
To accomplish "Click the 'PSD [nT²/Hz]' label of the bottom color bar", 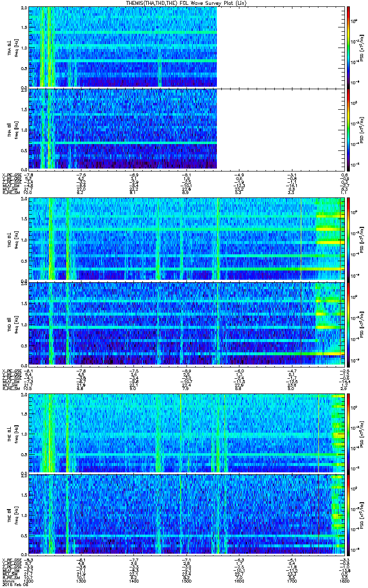I will 362,514.
